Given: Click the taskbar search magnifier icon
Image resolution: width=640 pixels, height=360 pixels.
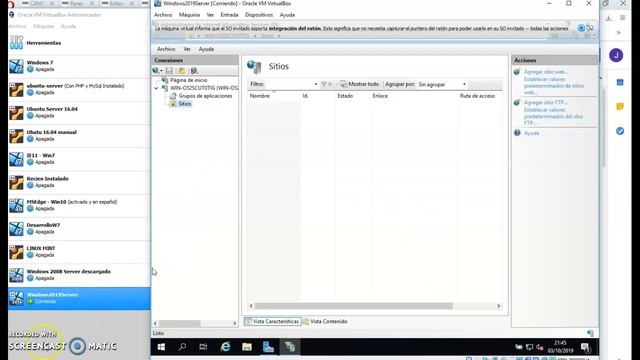Looking at the screenshot, I should (x=182, y=347).
